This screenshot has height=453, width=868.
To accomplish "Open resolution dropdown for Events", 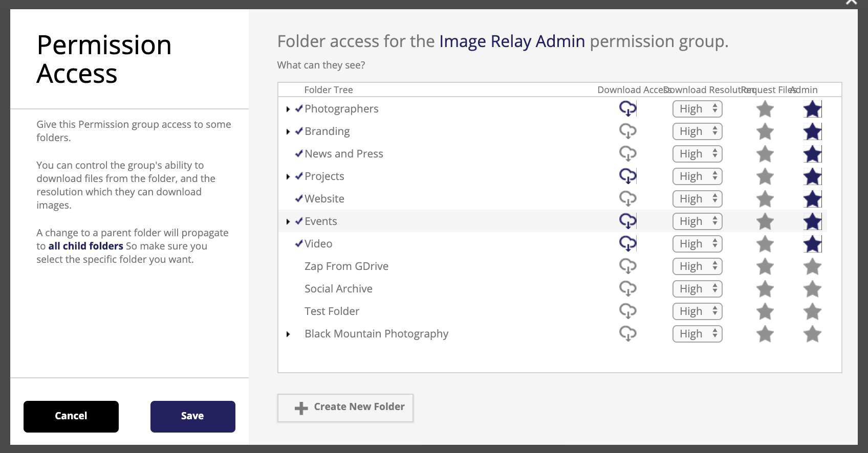I will click(x=698, y=221).
